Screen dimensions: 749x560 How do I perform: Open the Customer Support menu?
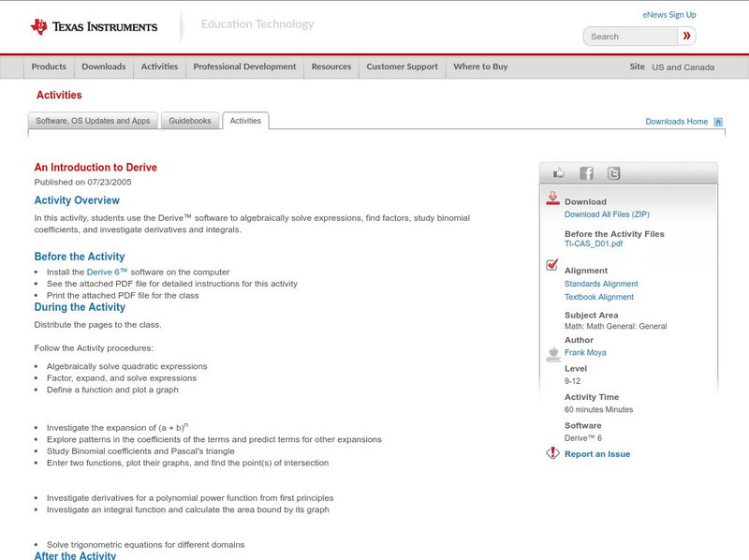pyautogui.click(x=403, y=66)
